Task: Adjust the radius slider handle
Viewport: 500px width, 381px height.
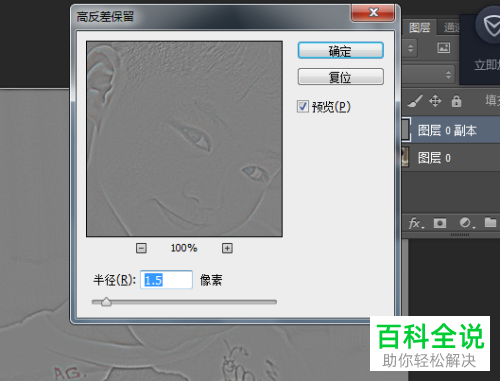Action: (106, 302)
